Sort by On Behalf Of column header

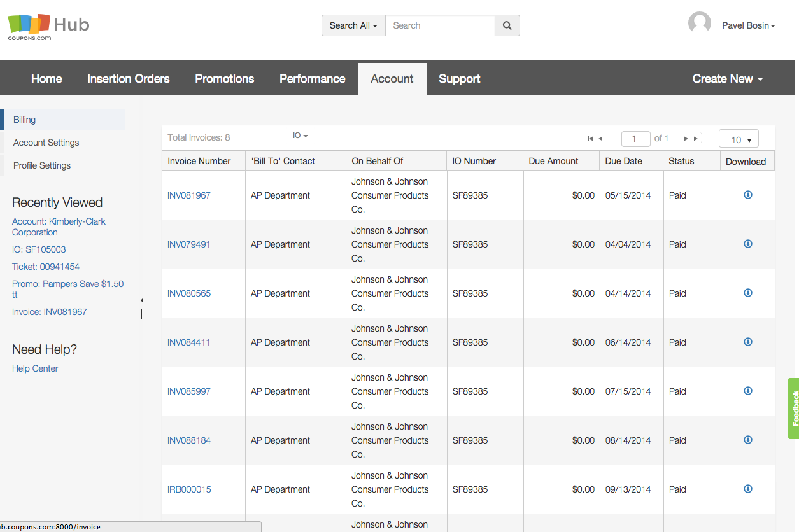click(397, 161)
